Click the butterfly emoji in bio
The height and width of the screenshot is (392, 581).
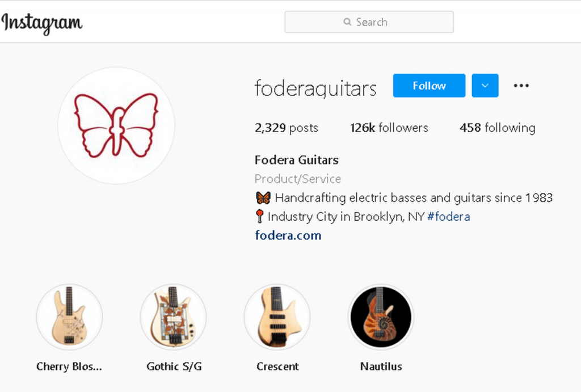(x=263, y=198)
